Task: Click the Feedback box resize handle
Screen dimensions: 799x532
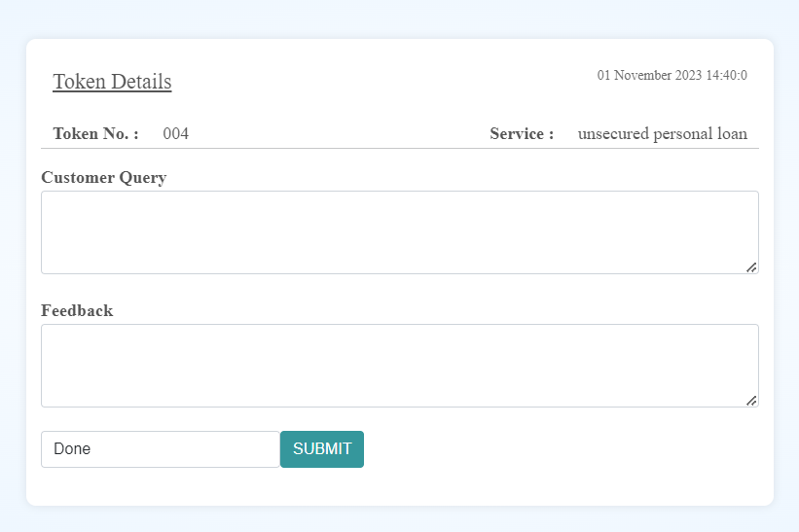Action: tap(751, 400)
